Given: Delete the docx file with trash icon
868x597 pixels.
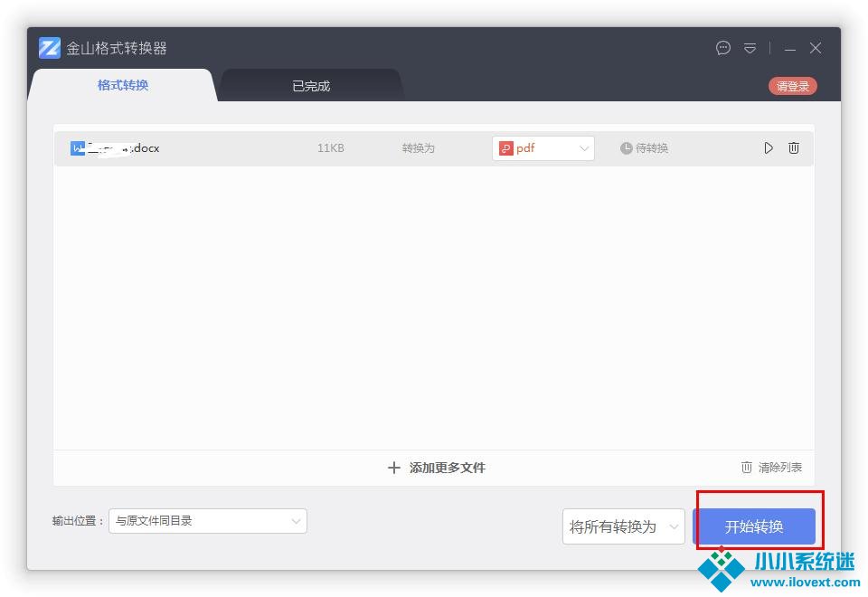Looking at the screenshot, I should point(793,147).
